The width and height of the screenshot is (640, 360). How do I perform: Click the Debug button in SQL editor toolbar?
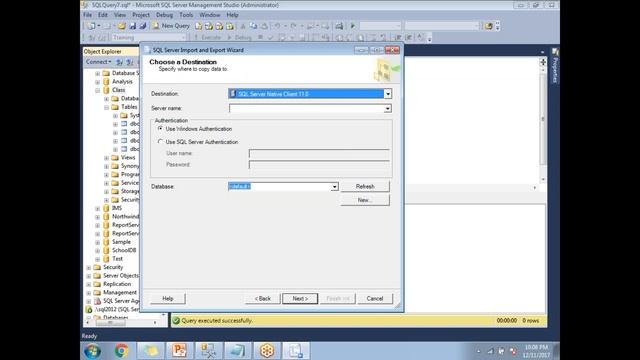click(240, 38)
